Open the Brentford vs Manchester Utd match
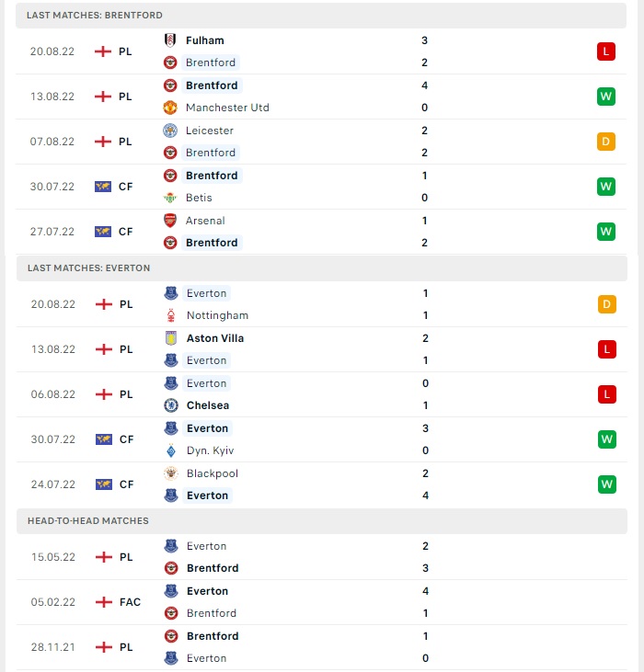644x672 pixels. (x=321, y=97)
